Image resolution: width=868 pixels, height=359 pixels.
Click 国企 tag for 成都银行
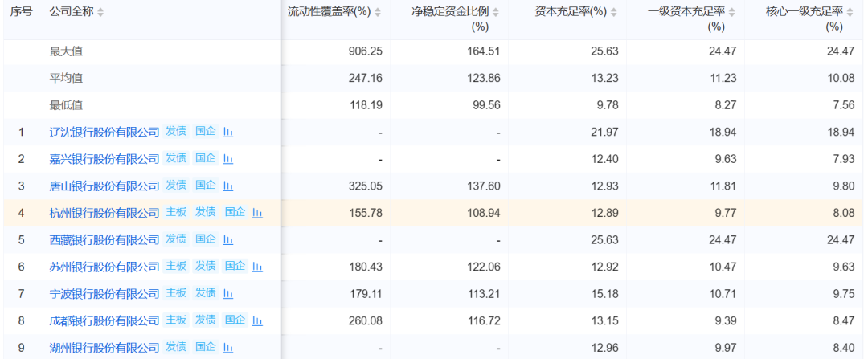pyautogui.click(x=235, y=320)
